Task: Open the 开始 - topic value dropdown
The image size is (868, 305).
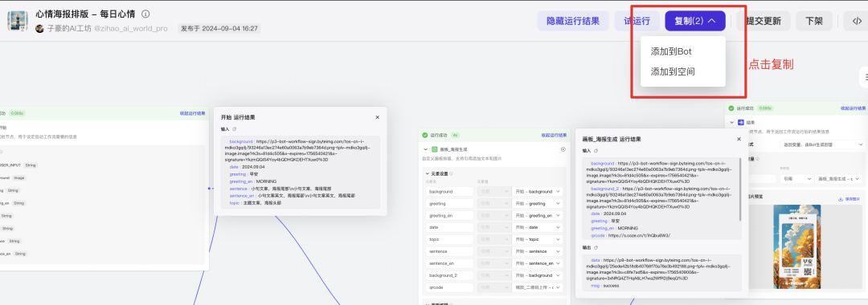Action: pos(538,239)
